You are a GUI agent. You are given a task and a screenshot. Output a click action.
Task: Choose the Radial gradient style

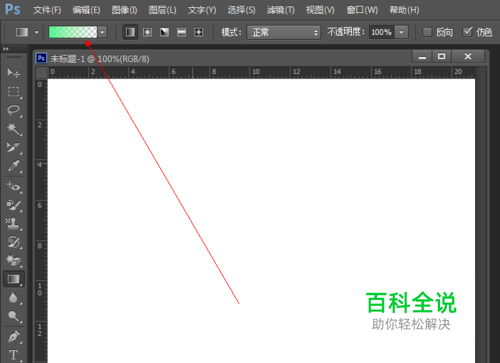(x=147, y=32)
